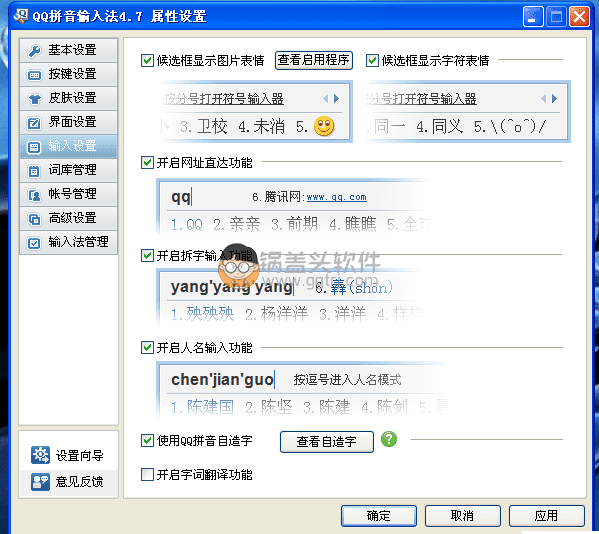Disable 开启网址直达功能 checkbox
This screenshot has height=534, width=599.
pyautogui.click(x=147, y=162)
